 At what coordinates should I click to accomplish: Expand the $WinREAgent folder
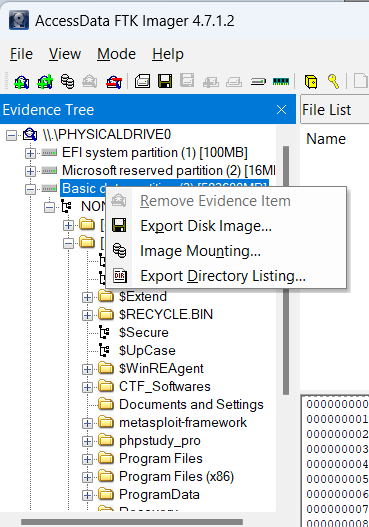tap(87, 369)
